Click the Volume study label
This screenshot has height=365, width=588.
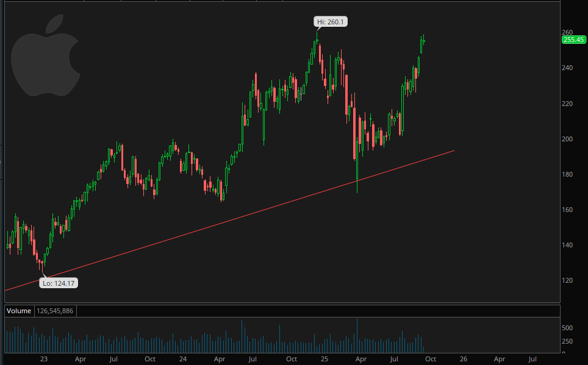tap(19, 311)
